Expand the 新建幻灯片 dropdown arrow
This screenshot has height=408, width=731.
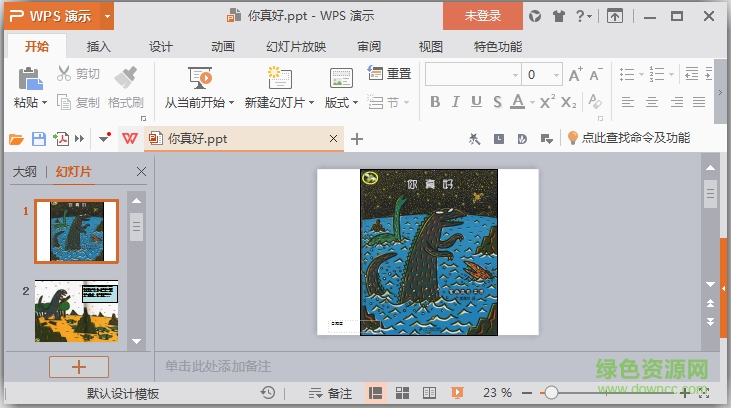[x=311, y=103]
